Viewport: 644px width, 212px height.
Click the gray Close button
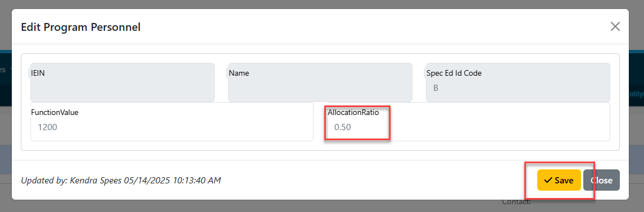tap(601, 180)
